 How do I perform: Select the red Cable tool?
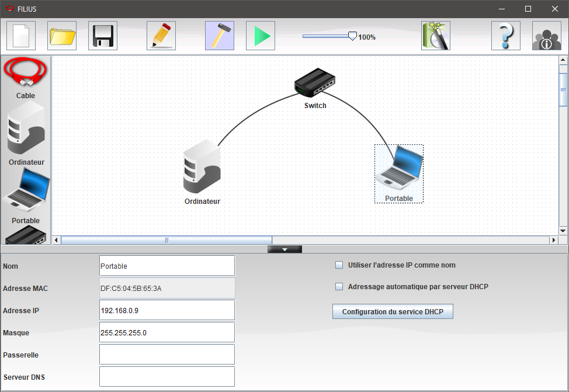(x=26, y=72)
